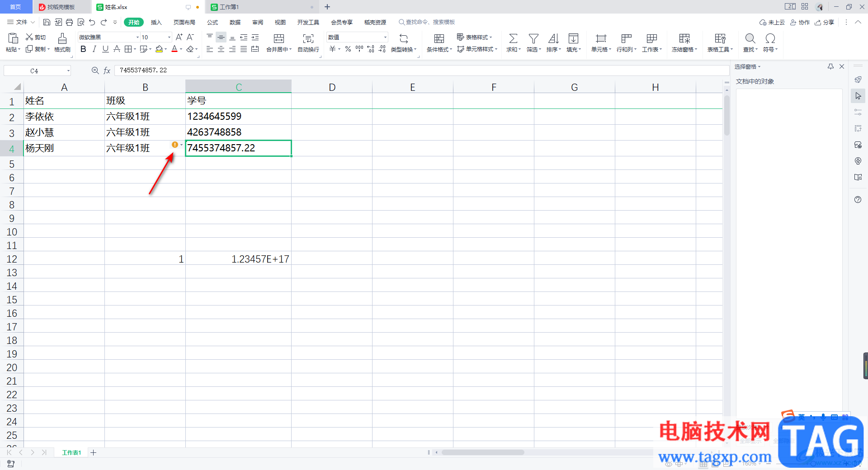Switch to the 工作簿1 document tab
868x470 pixels.
(262, 7)
